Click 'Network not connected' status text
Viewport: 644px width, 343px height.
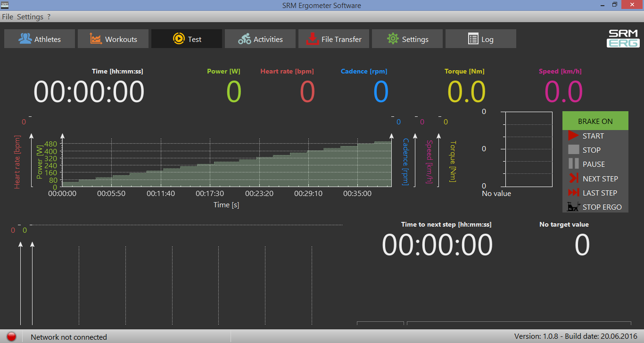point(69,337)
